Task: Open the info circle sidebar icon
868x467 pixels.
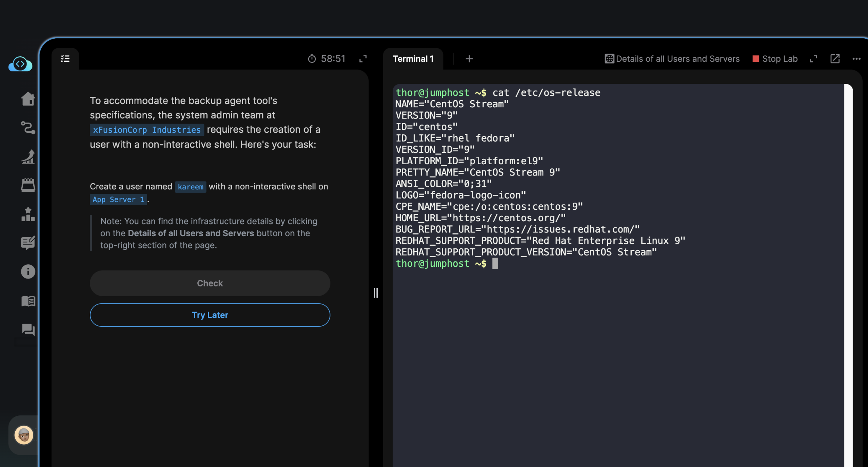Action: pos(28,272)
